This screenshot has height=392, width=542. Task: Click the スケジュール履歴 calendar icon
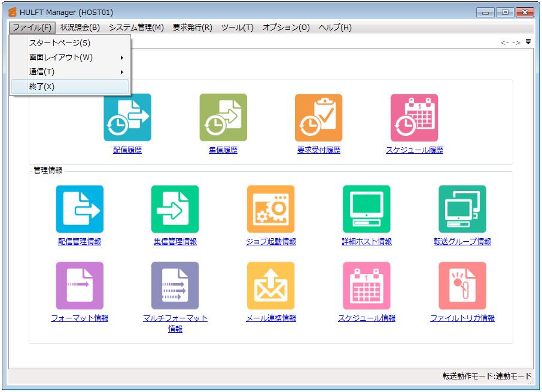pos(414,117)
